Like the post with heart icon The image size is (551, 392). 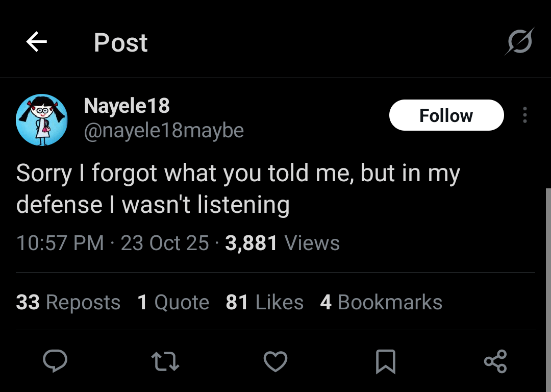coord(275,362)
